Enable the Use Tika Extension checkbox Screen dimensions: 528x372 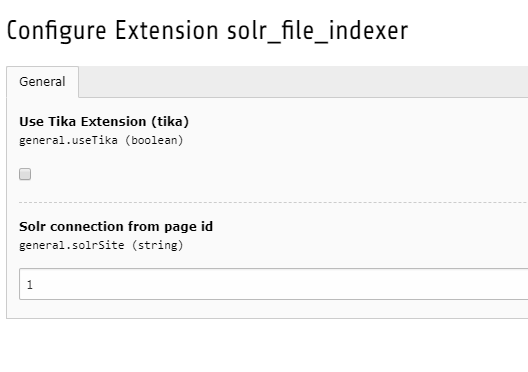pyautogui.click(x=25, y=174)
